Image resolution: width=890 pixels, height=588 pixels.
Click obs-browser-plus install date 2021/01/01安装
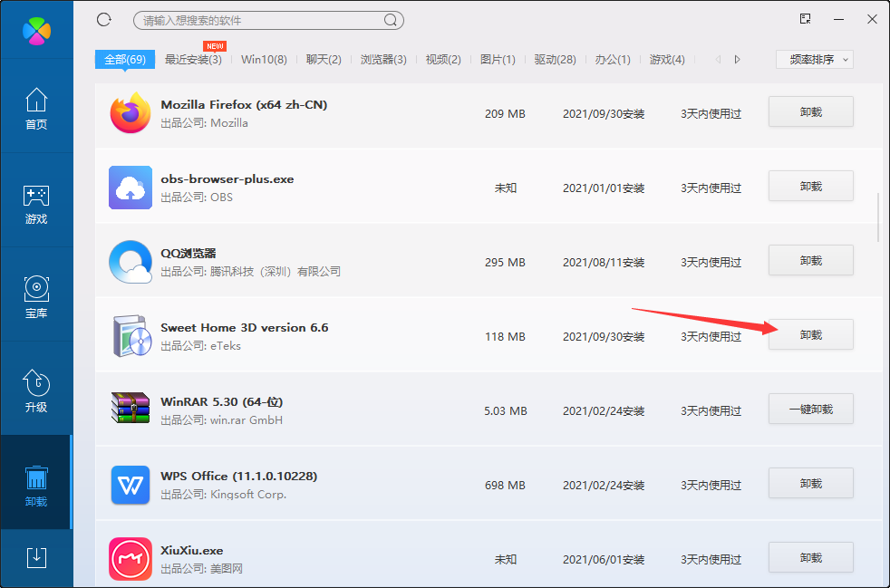[604, 188]
